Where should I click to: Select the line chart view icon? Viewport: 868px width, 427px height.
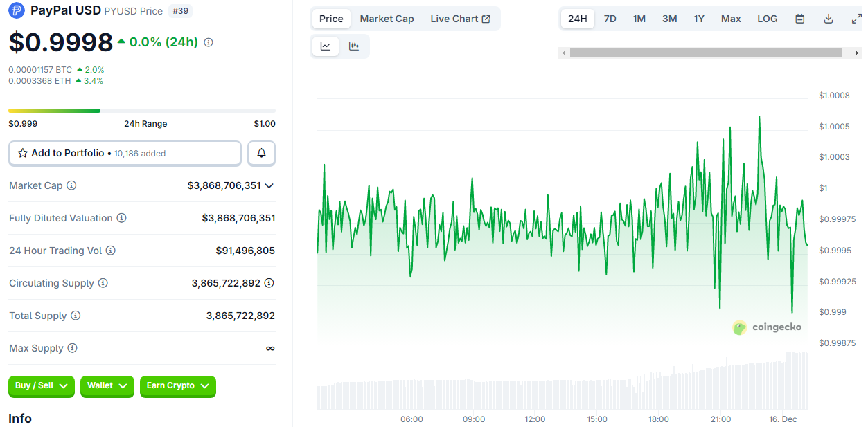pos(326,46)
